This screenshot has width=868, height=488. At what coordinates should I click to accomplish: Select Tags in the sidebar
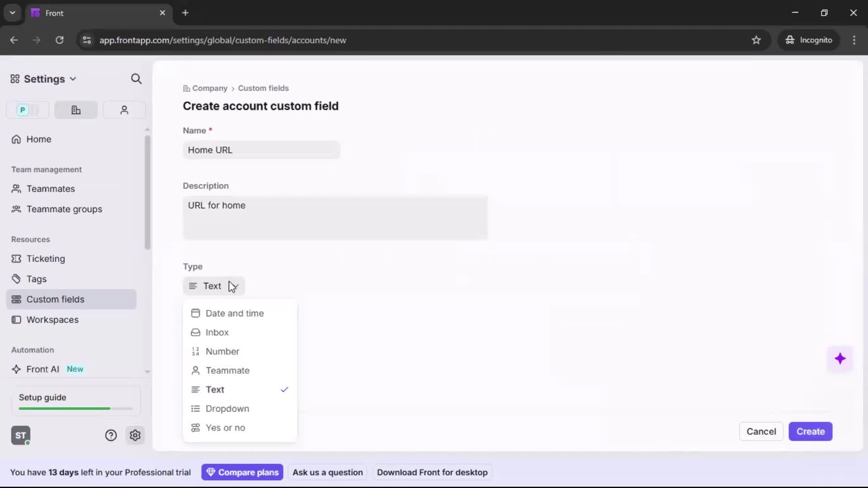(x=36, y=279)
